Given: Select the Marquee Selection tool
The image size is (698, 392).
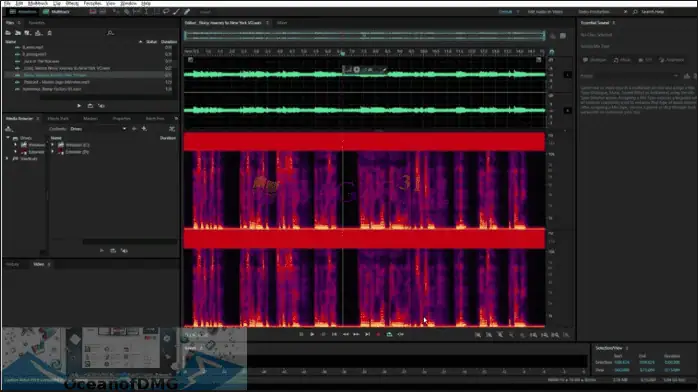Looking at the screenshot, I should pyautogui.click(x=156, y=12).
